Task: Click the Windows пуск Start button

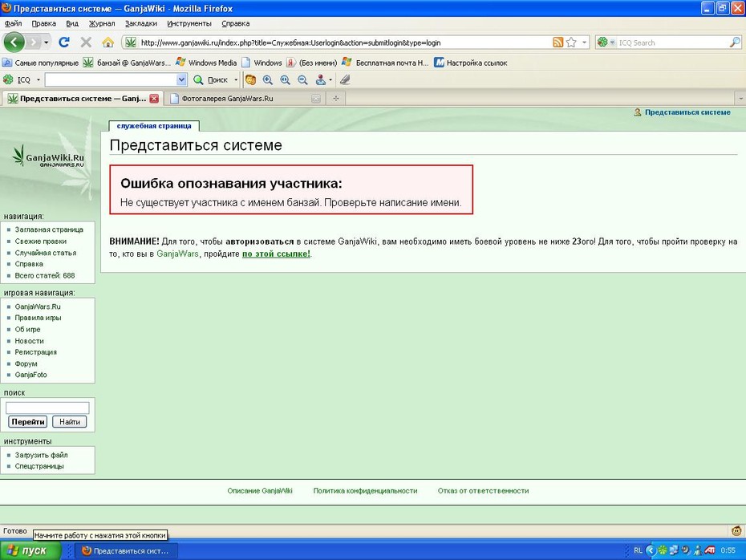Action: (30, 550)
